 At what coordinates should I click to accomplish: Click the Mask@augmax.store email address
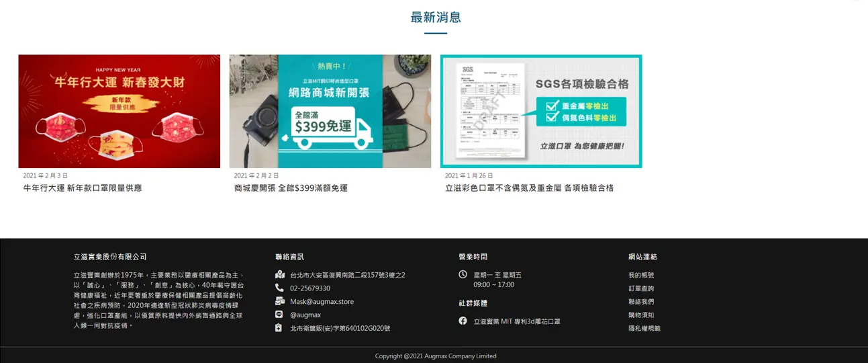click(x=322, y=302)
